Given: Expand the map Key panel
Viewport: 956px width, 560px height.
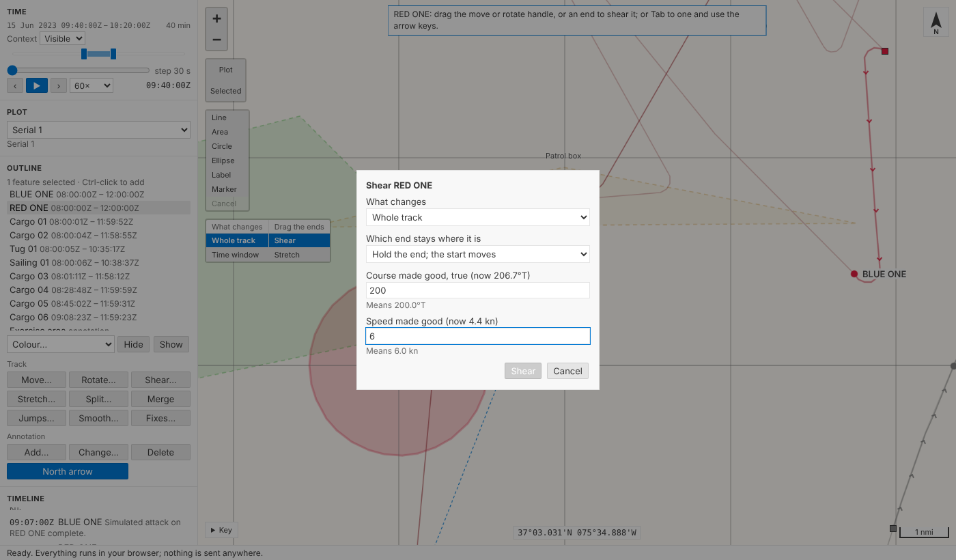Looking at the screenshot, I should pos(221,530).
